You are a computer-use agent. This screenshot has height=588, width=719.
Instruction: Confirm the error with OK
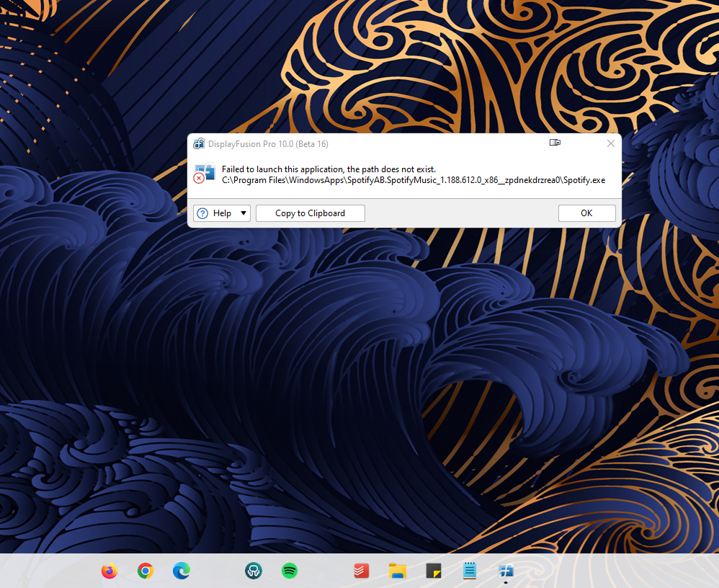click(586, 213)
